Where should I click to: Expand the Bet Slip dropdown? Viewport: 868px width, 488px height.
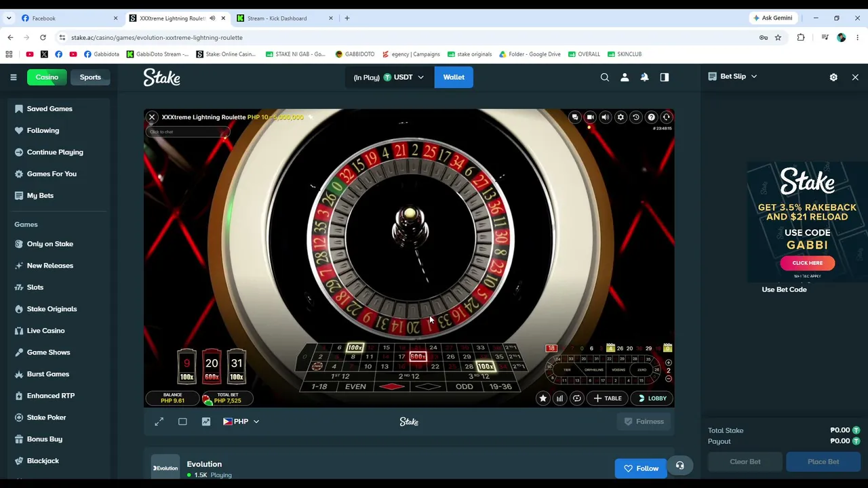[732, 77]
